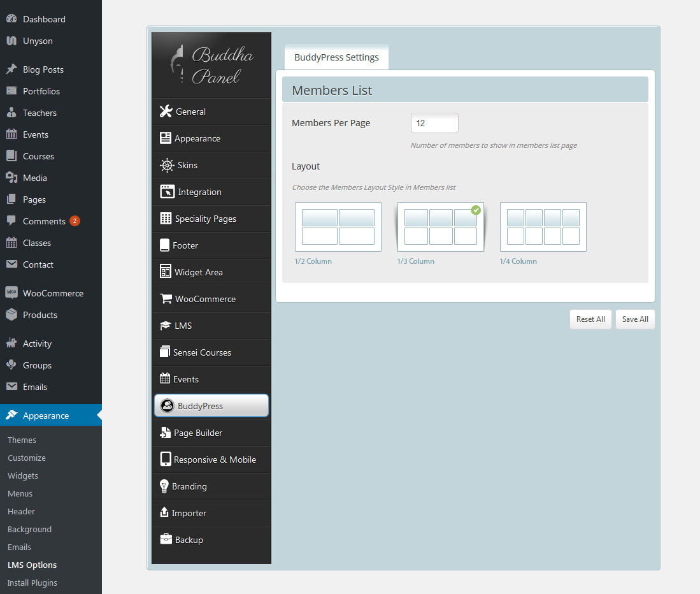Click the wrench icon beside General
Viewport: 700px width, 594px height.
pyautogui.click(x=166, y=112)
